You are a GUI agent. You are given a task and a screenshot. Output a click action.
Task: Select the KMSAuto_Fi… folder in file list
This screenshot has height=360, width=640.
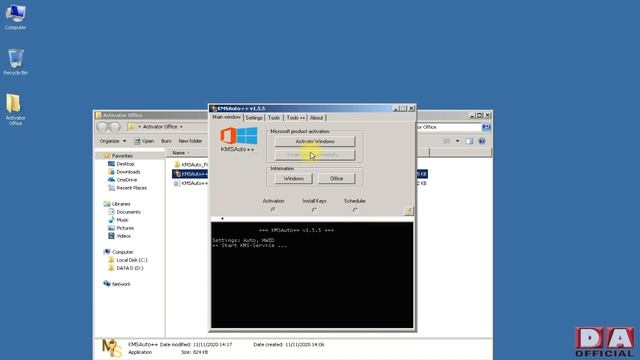(191, 164)
